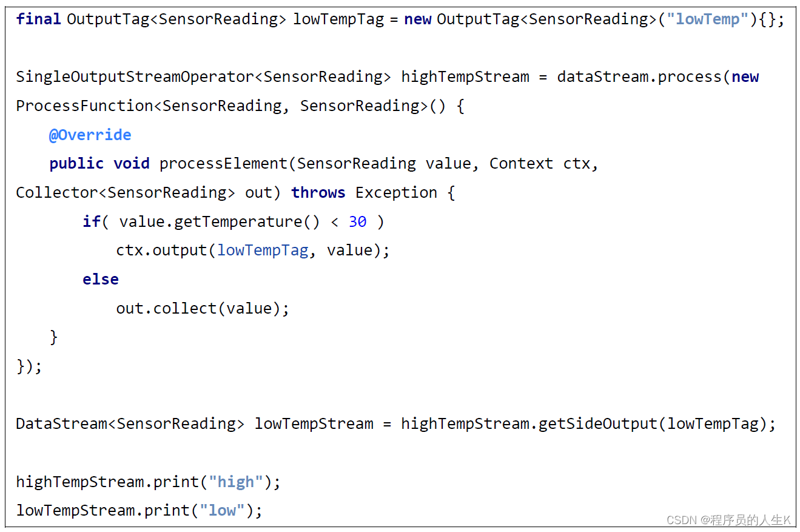This screenshot has height=532, width=800.
Task: Click the out.collect(value) statement
Action: click(202, 309)
